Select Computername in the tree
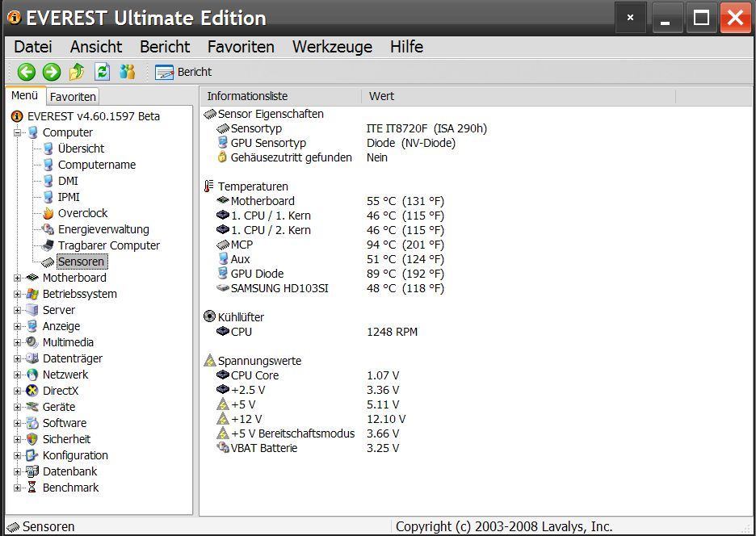This screenshot has height=536, width=756. click(97, 165)
